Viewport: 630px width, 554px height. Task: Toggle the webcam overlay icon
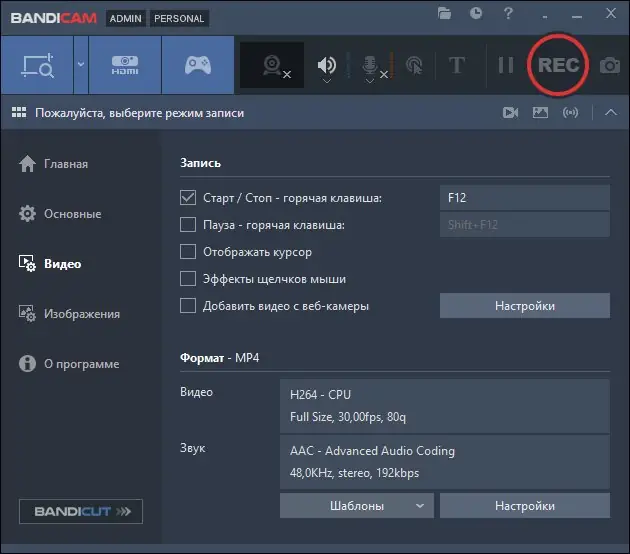272,65
